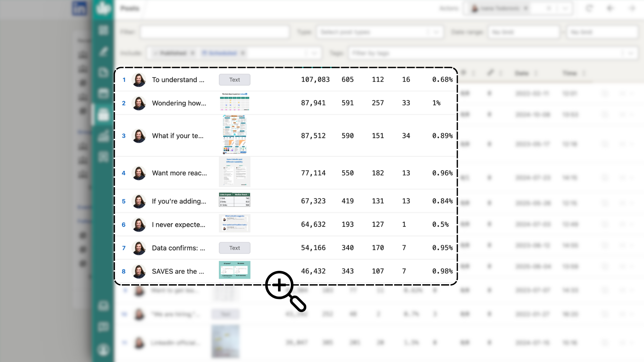The width and height of the screenshot is (644, 362).
Task: Click the thumbs-up app logo in sidebar
Action: 103,8
